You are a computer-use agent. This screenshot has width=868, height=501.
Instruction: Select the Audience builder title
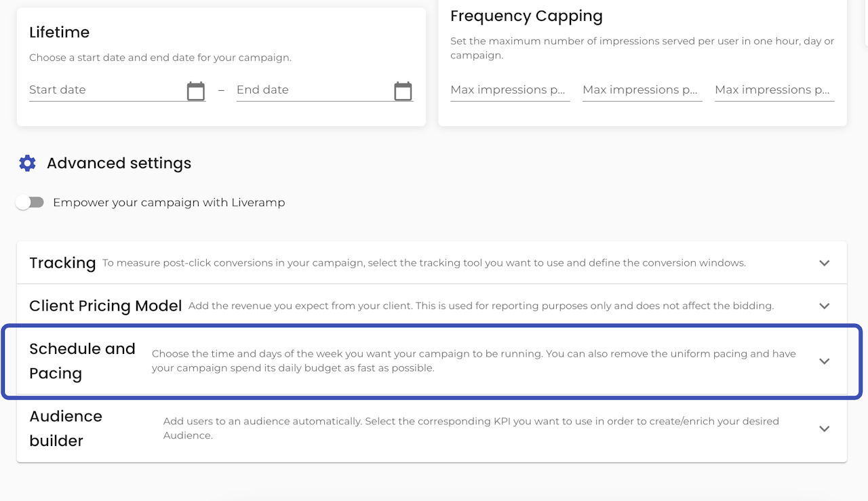pos(66,428)
